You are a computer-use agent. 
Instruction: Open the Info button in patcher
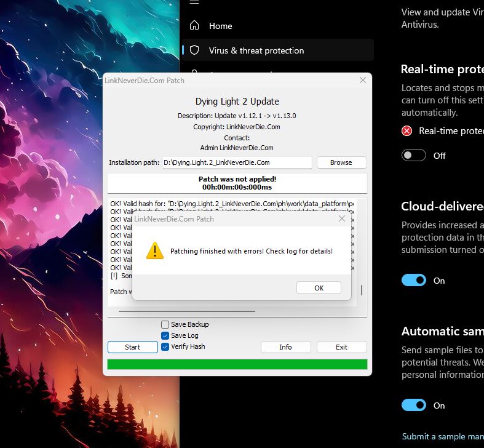285,347
